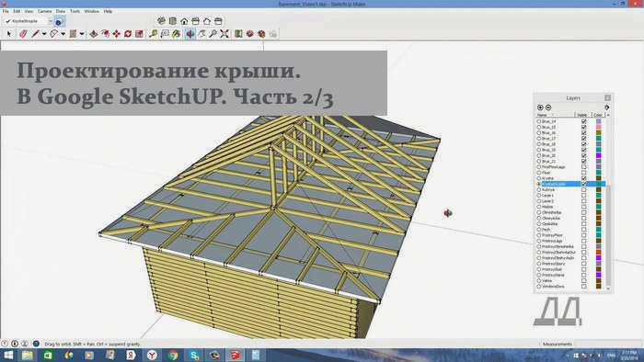Open Chrome from the taskbar
644x362 pixels.
[173, 355]
